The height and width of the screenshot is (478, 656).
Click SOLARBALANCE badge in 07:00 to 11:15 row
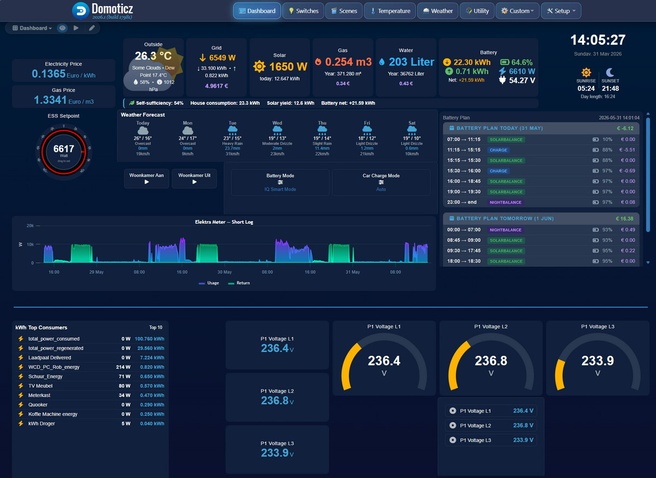pos(506,139)
